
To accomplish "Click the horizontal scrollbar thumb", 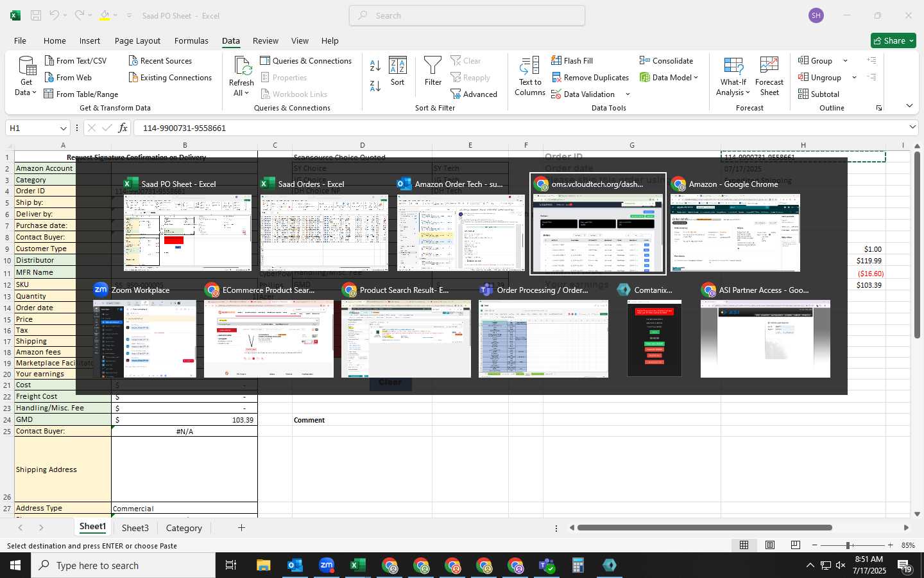I will [x=705, y=528].
